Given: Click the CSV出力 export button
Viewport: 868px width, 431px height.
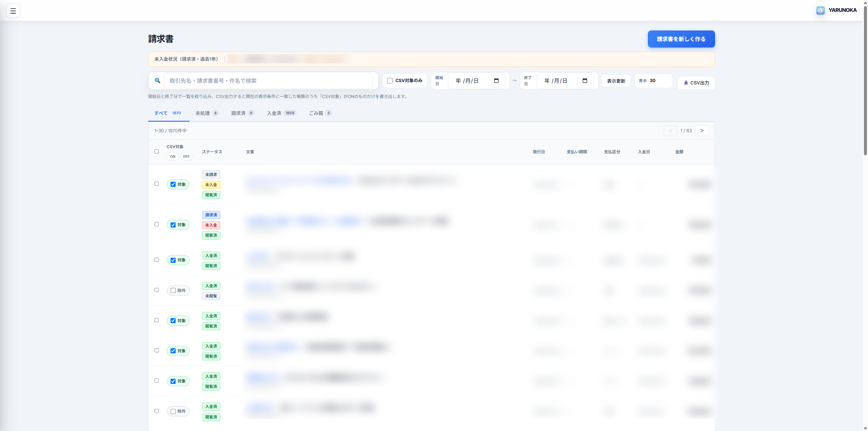Looking at the screenshot, I should tap(696, 83).
